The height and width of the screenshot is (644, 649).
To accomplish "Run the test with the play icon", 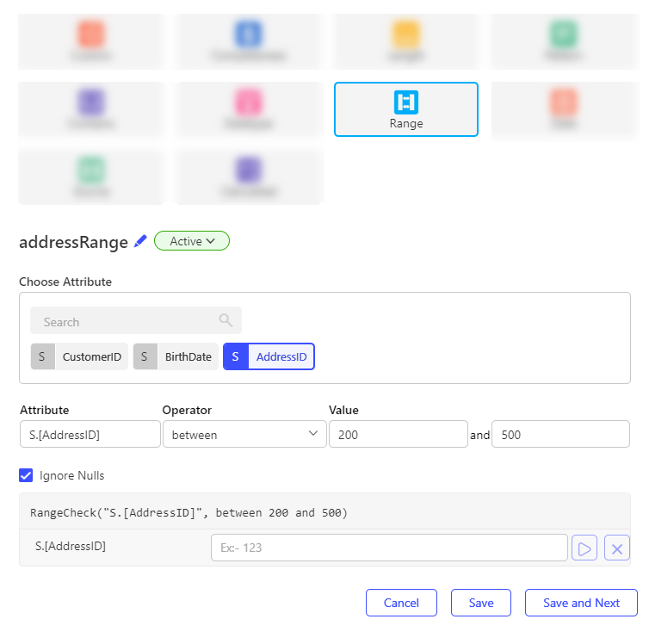I will pyautogui.click(x=584, y=548).
